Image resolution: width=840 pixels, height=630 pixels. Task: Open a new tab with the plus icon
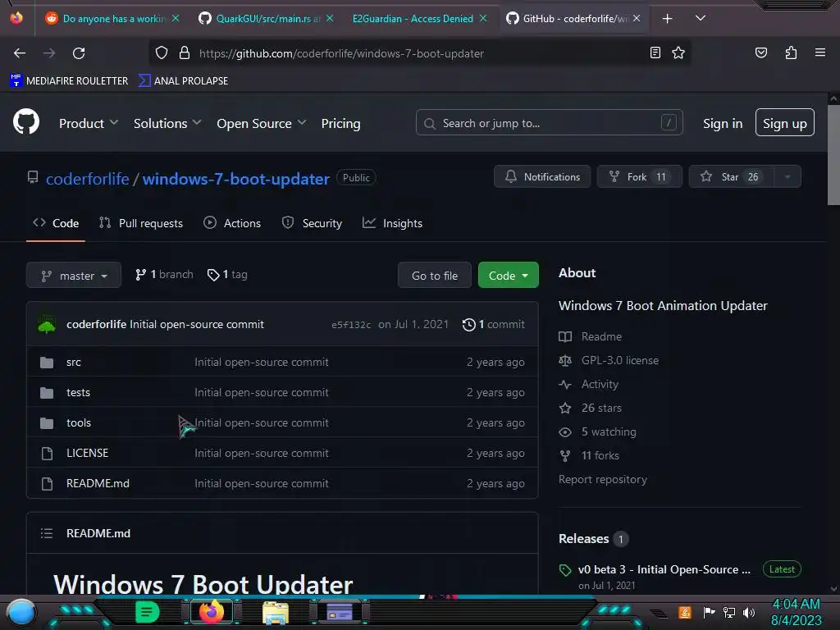[x=667, y=19]
